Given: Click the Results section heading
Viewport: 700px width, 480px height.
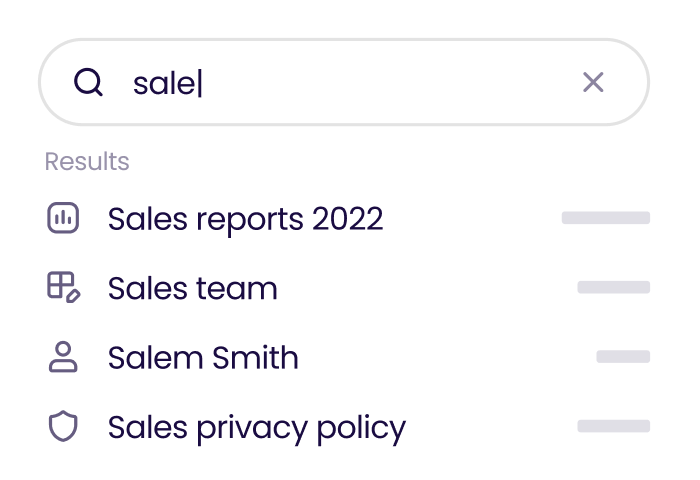Looking at the screenshot, I should tap(87, 161).
